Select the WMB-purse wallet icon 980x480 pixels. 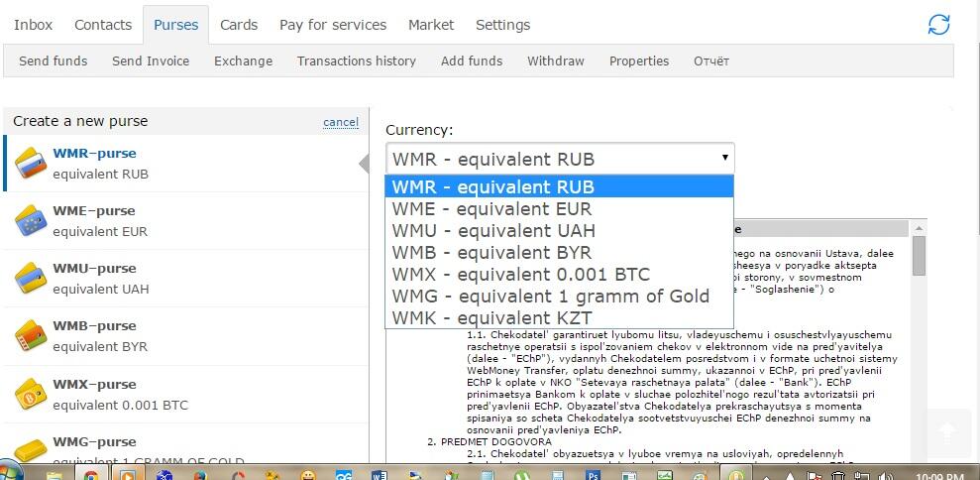click(x=31, y=335)
